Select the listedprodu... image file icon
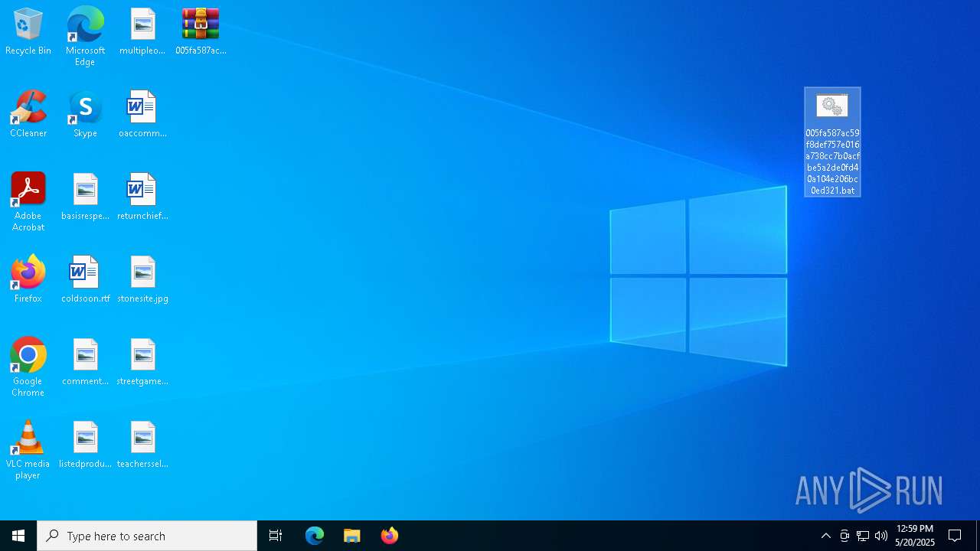Image resolution: width=980 pixels, height=551 pixels. tap(85, 445)
